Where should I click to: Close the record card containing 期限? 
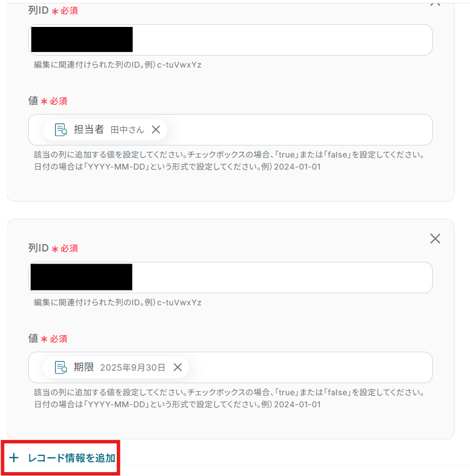click(436, 239)
